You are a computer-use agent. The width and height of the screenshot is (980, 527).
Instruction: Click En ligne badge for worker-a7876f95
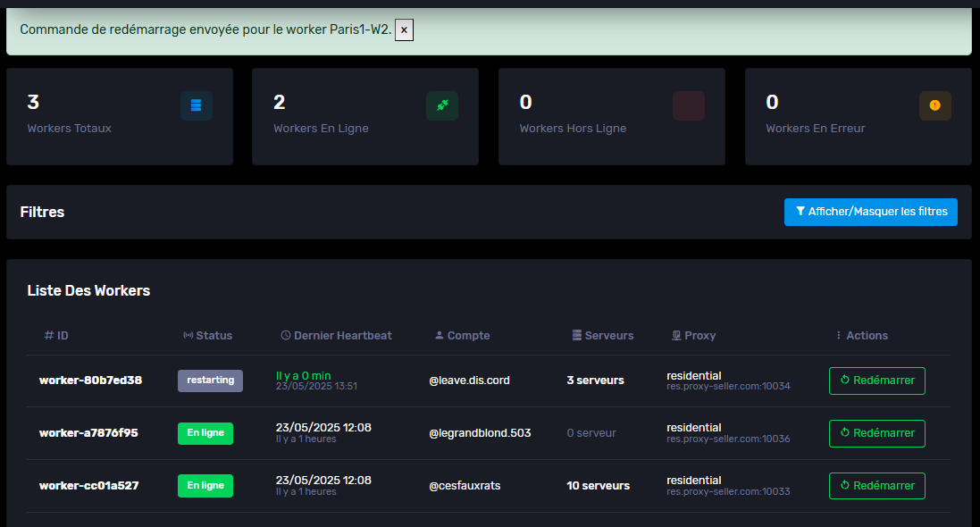pos(205,433)
